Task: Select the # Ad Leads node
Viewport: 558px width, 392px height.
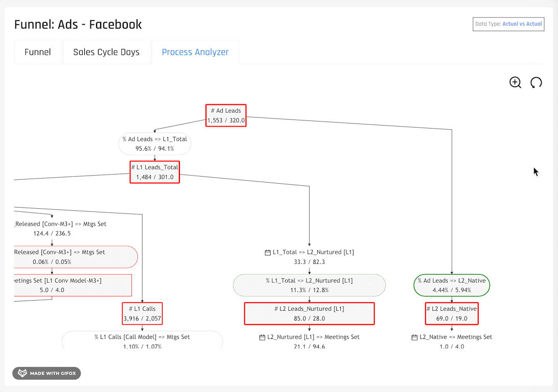Action: click(226, 115)
